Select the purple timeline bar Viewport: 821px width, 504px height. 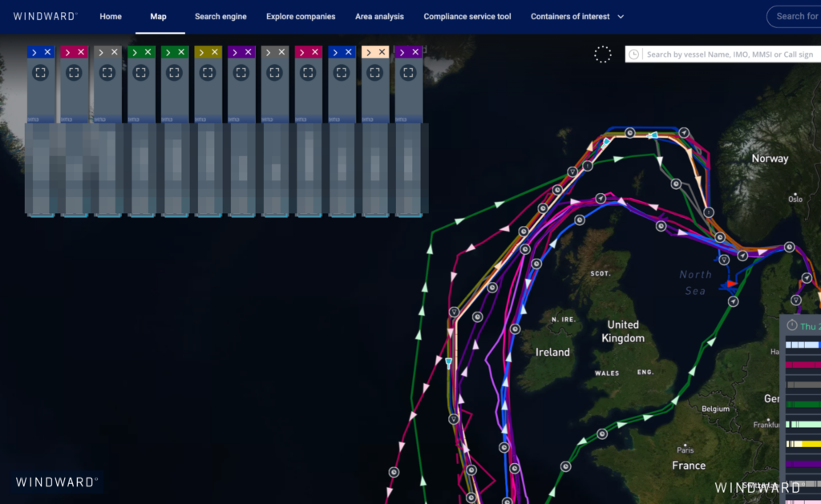click(x=803, y=464)
